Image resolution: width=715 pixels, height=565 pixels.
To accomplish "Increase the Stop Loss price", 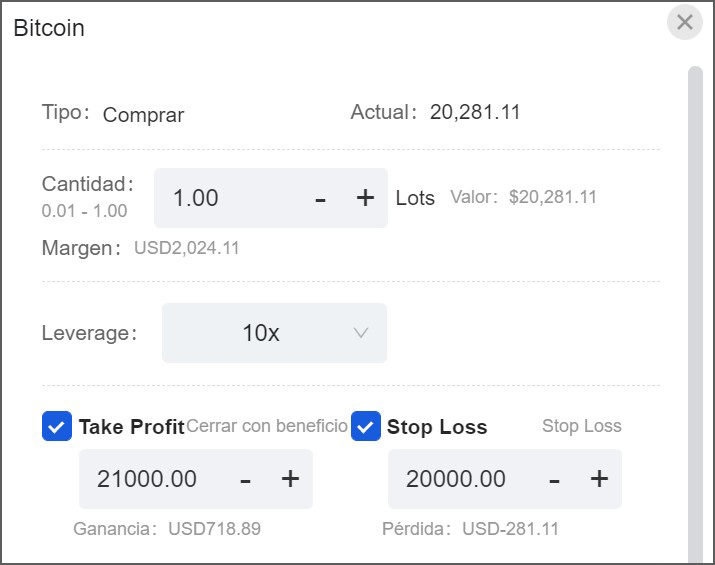I will tap(599, 479).
